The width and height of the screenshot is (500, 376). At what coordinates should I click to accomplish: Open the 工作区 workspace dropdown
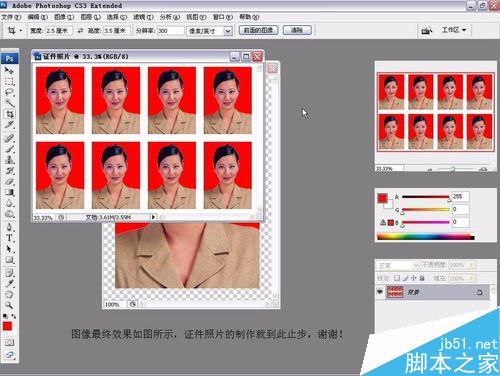coord(454,30)
